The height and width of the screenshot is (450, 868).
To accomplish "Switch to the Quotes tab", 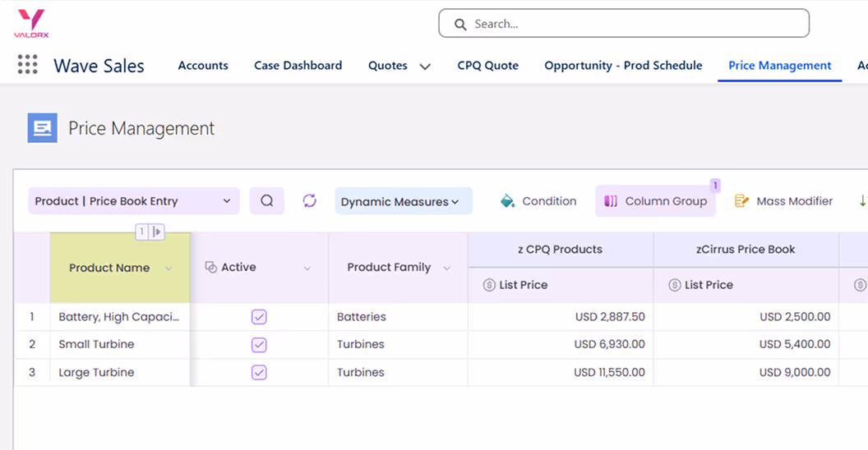I will point(387,65).
